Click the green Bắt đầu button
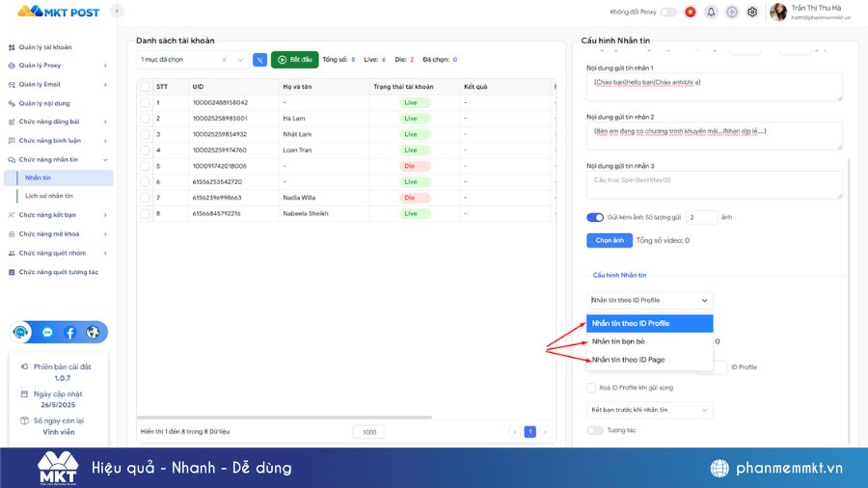Image resolution: width=868 pixels, height=488 pixels. pos(294,60)
